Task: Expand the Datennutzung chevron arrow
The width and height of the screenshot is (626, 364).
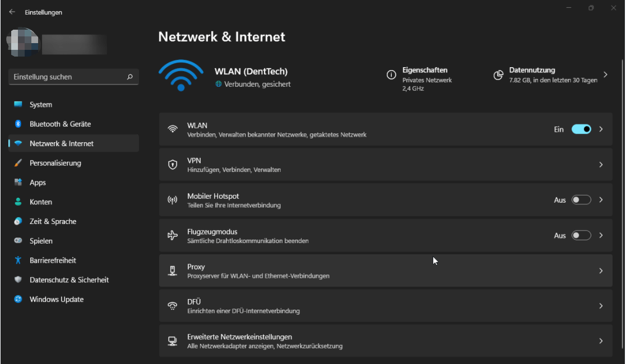Action: (x=605, y=74)
